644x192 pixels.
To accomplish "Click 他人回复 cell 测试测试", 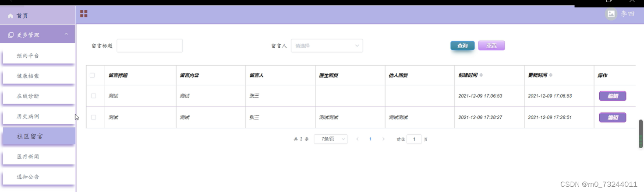I will pyautogui.click(x=398, y=117).
